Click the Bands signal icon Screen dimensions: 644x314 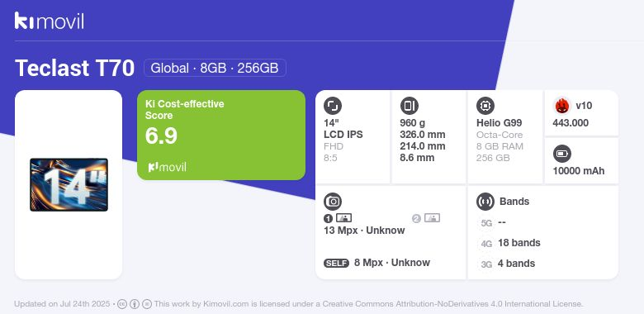(485, 202)
